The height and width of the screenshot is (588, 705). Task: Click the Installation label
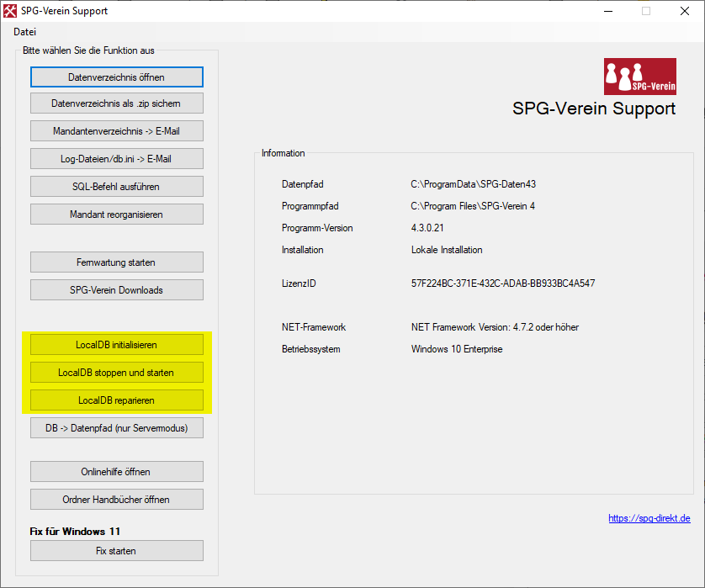[302, 250]
